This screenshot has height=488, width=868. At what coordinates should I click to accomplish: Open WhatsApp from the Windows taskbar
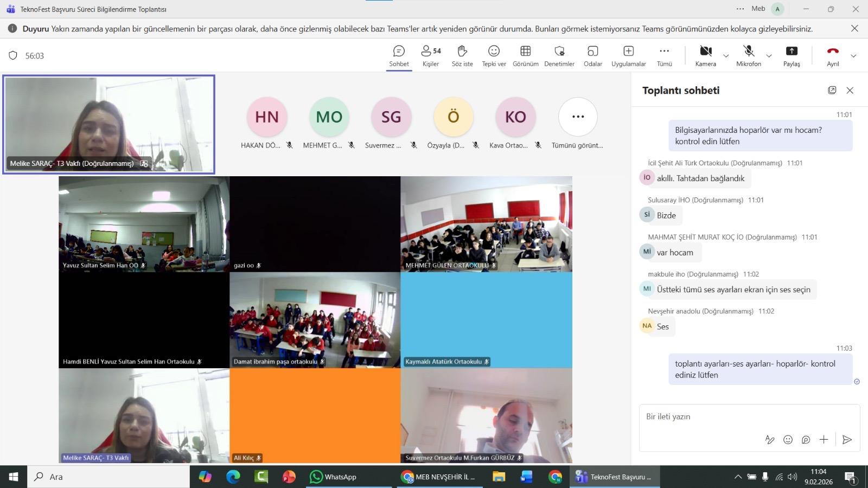333,477
